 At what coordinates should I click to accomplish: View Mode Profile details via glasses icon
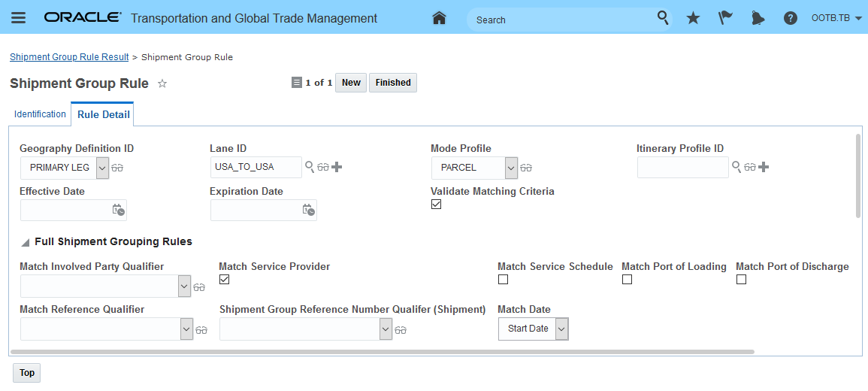pos(526,168)
